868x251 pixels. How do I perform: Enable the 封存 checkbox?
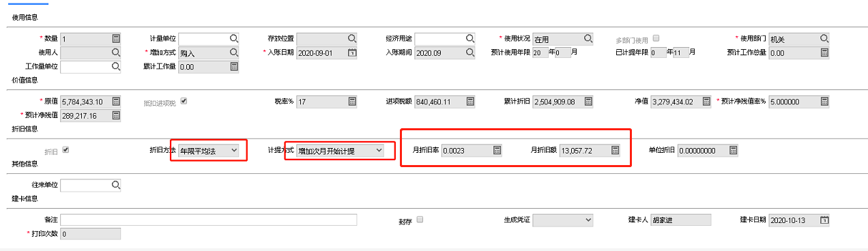tap(419, 220)
